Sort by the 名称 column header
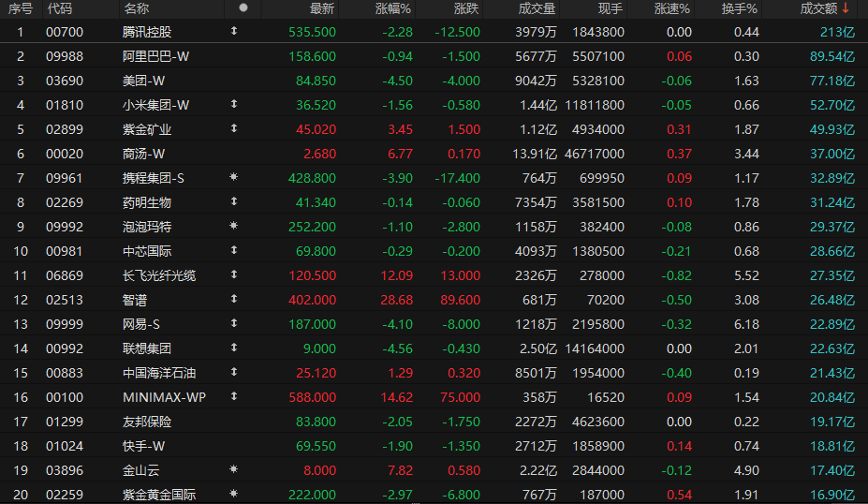This screenshot has width=868, height=504. click(137, 8)
